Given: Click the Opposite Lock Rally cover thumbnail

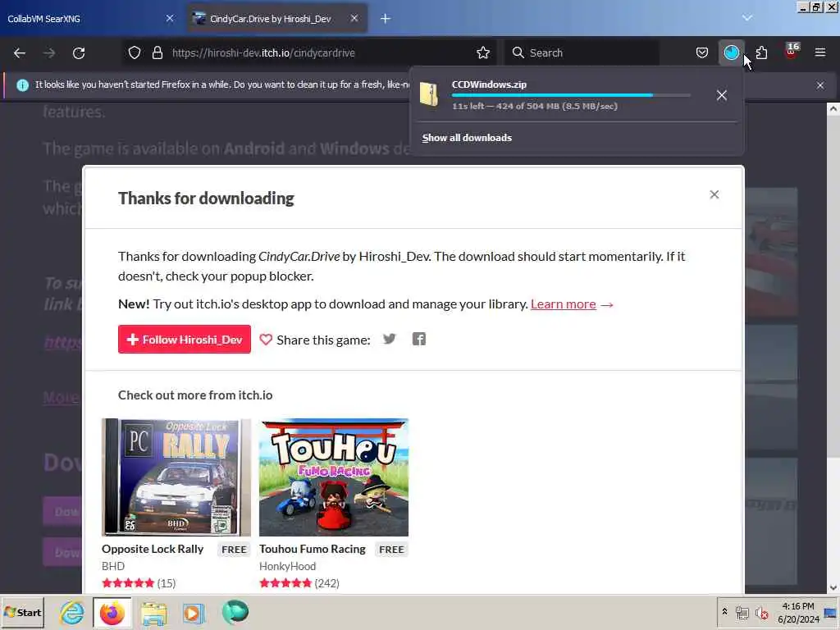Looking at the screenshot, I should [176, 477].
